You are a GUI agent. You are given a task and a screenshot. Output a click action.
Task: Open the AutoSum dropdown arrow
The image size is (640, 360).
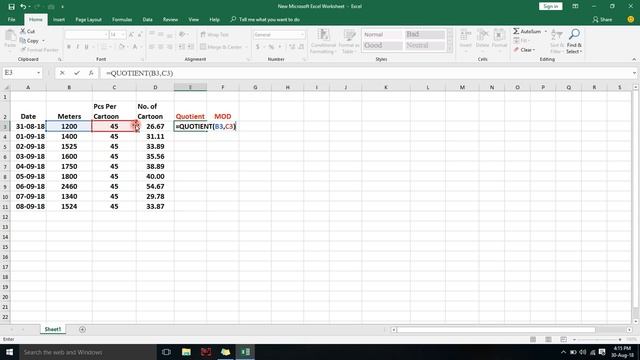point(546,31)
